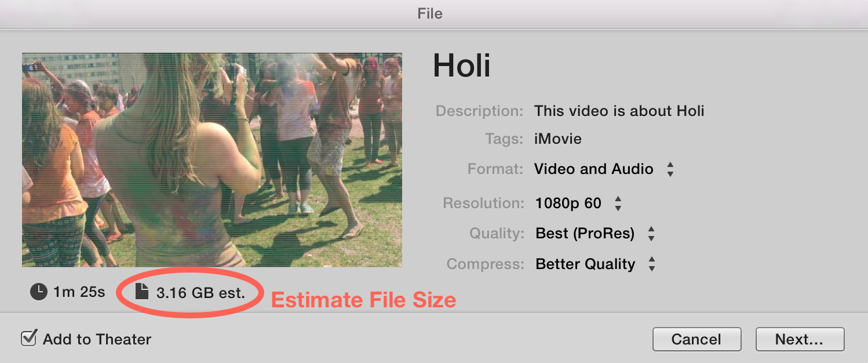The height and width of the screenshot is (363, 868).
Task: Click the clock duration icon
Action: 39,292
